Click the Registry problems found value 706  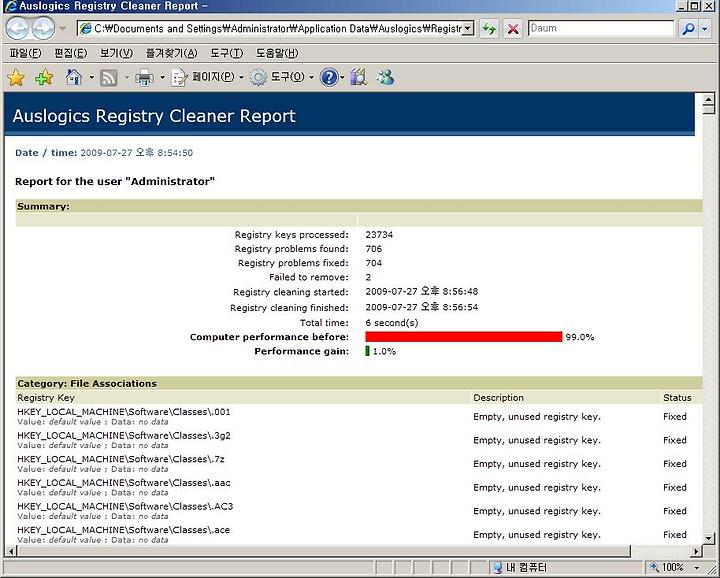(373, 249)
